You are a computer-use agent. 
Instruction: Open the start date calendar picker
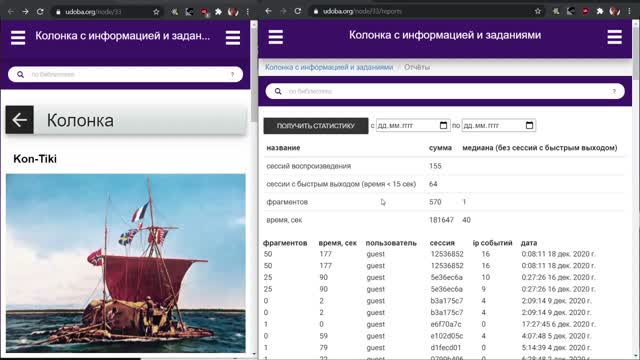click(443, 125)
